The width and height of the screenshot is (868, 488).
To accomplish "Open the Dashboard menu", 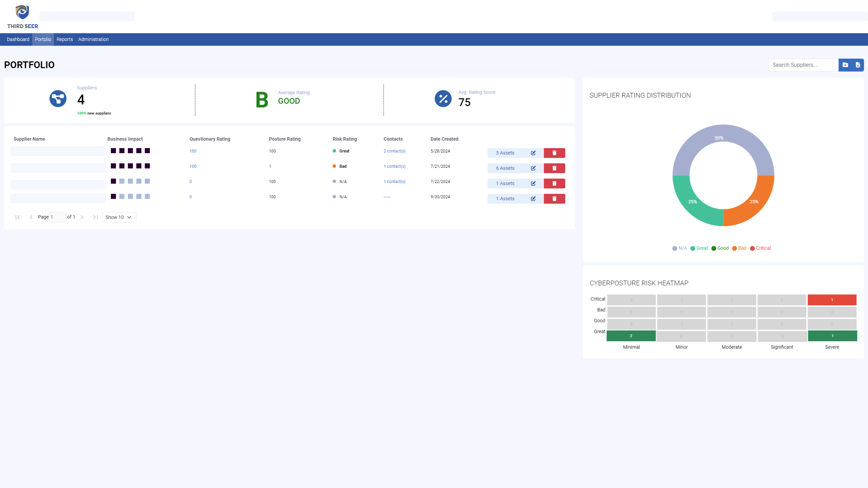I will coord(18,39).
